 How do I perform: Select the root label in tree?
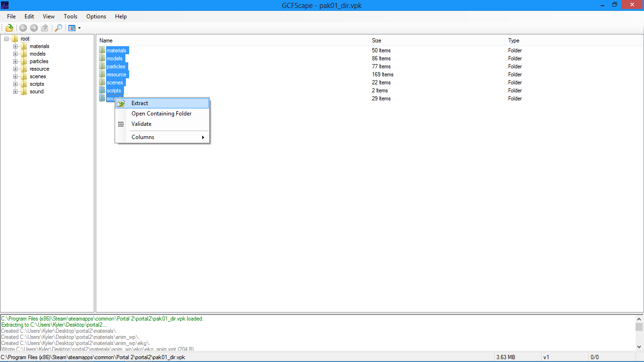coord(25,39)
